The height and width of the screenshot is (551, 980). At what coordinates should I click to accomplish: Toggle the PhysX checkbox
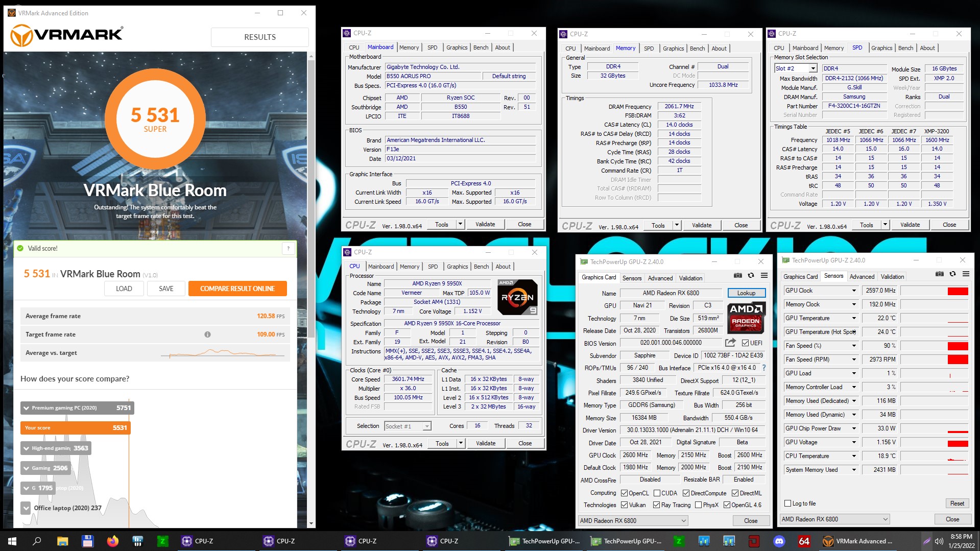click(x=698, y=505)
